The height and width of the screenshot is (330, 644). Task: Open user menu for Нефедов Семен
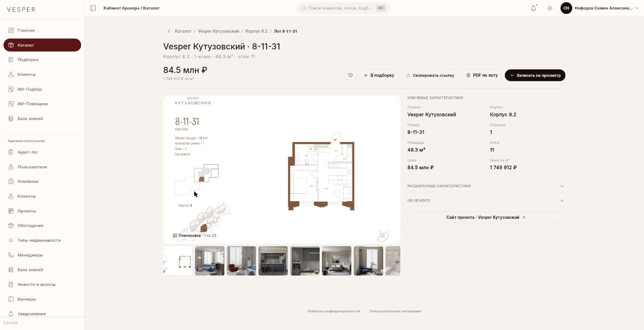[x=600, y=8]
